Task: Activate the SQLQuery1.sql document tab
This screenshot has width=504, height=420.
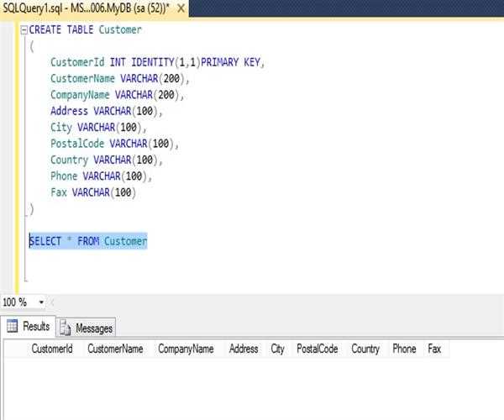Action: click(84, 8)
